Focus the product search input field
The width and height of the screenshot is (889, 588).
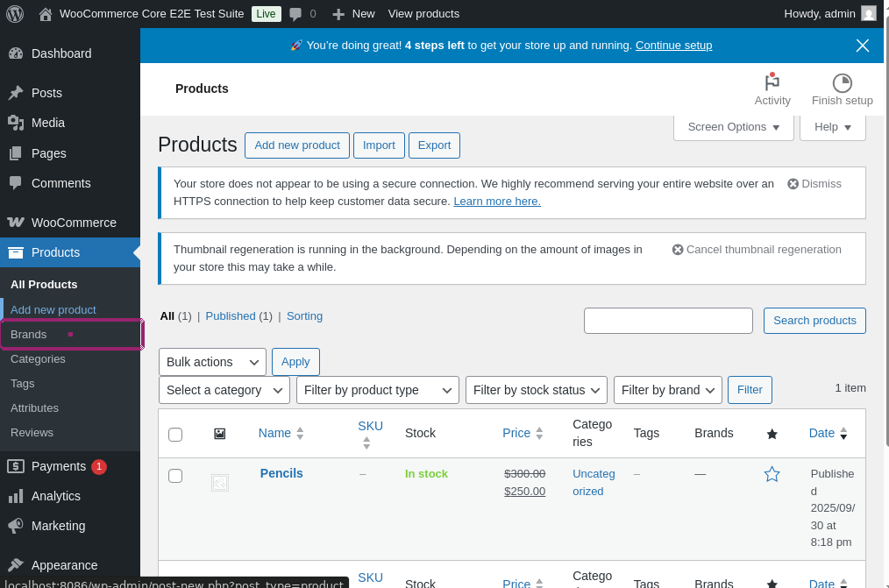[x=668, y=321]
